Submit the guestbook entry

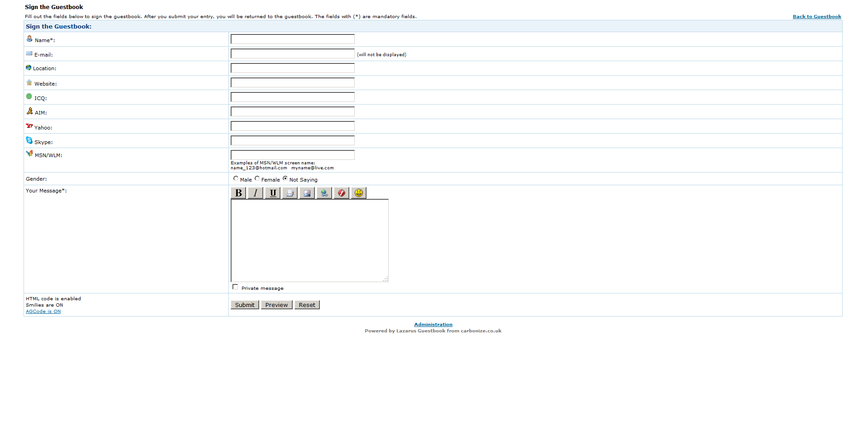point(245,305)
